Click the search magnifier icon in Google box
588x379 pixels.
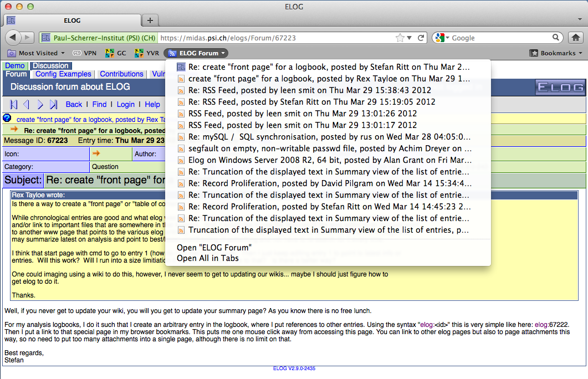(556, 38)
